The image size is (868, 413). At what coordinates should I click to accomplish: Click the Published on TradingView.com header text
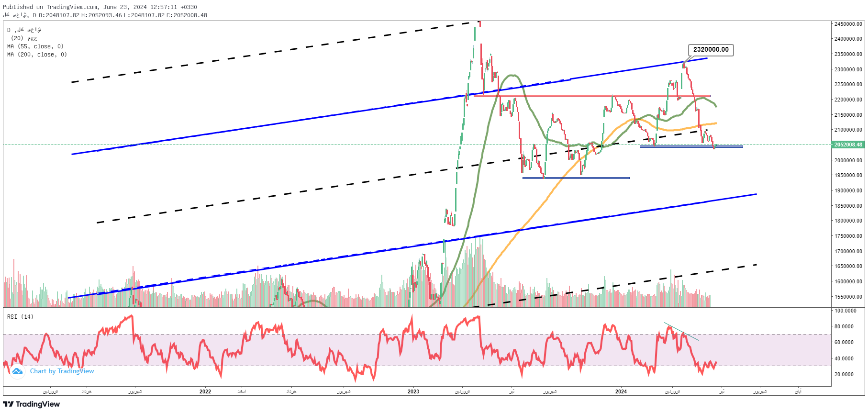[x=100, y=7]
